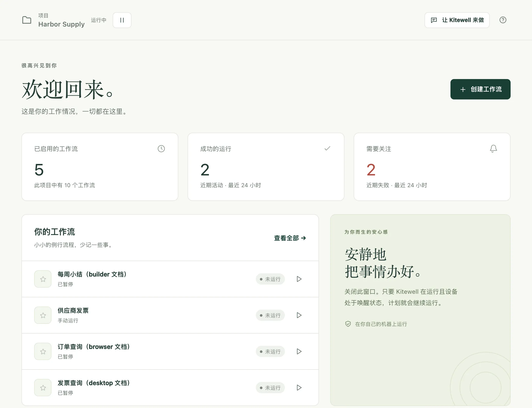Click the 运行中 status label

click(x=99, y=20)
